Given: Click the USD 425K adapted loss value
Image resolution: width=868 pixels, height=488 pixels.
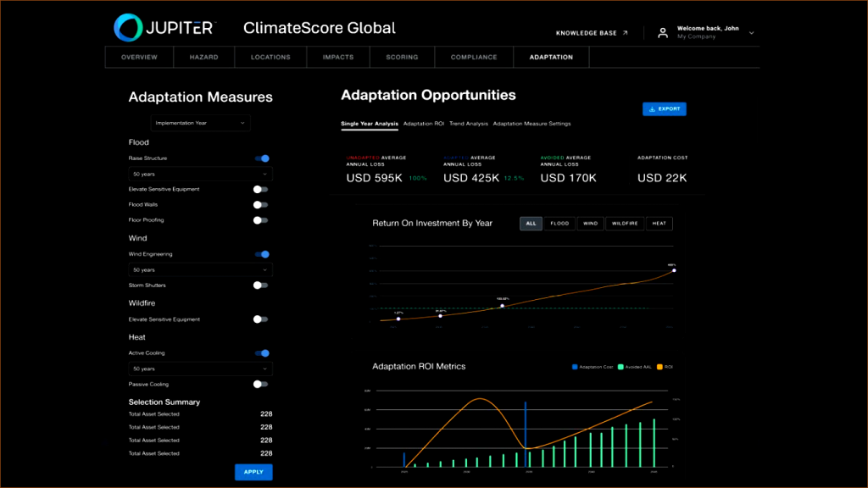Looking at the screenshot, I should click(471, 178).
